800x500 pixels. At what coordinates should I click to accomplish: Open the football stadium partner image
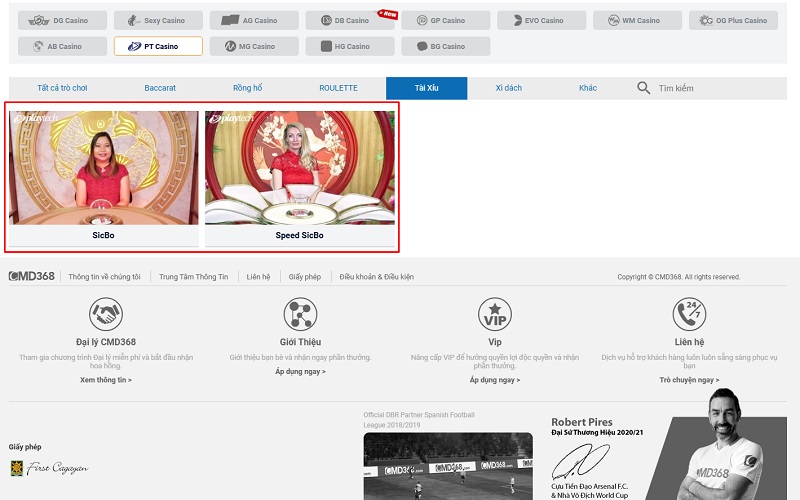tap(448, 466)
